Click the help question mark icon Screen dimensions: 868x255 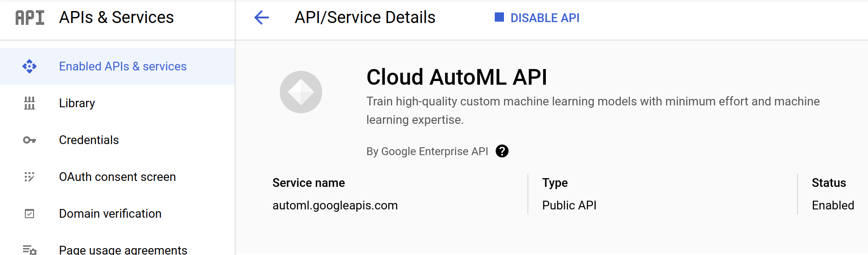coord(502,151)
